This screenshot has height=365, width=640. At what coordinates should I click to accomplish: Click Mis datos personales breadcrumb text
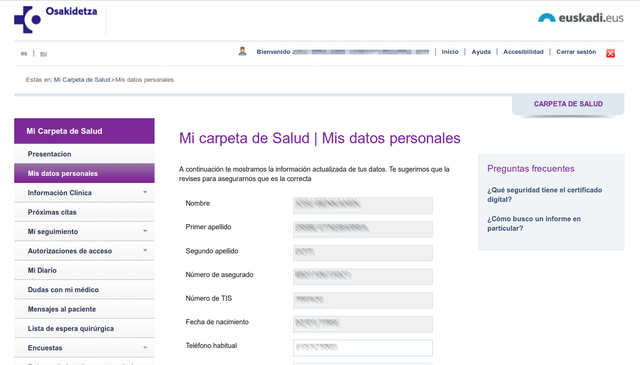pyautogui.click(x=144, y=80)
